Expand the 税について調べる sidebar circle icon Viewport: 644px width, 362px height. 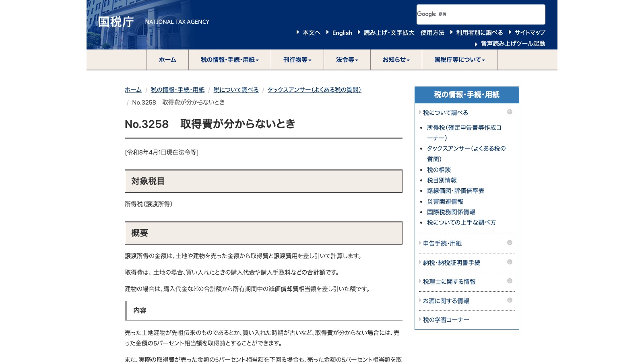click(510, 112)
